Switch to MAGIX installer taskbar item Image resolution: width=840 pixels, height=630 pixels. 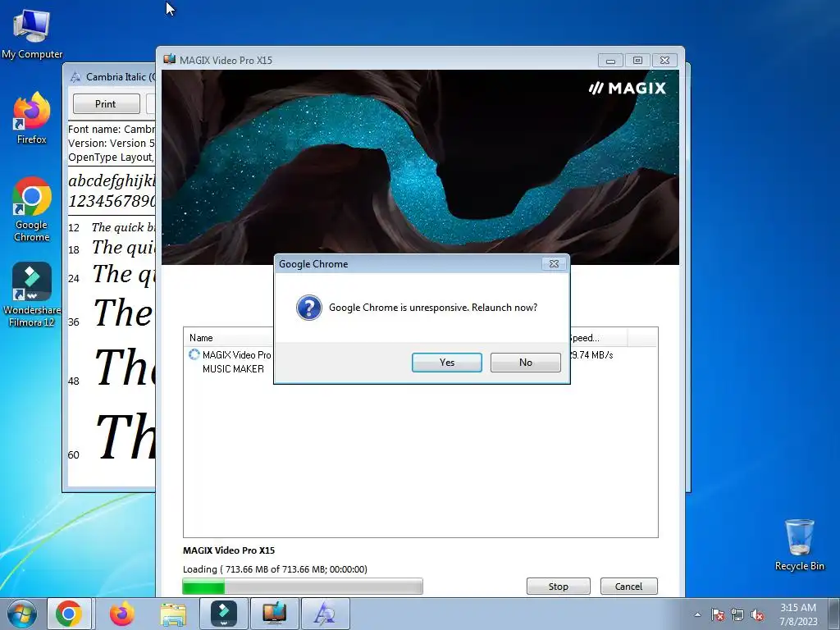(274, 614)
